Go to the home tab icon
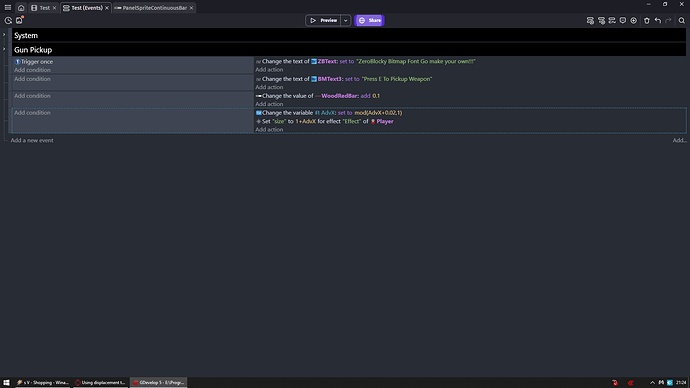Screen dimensions: 690x388 21,8
